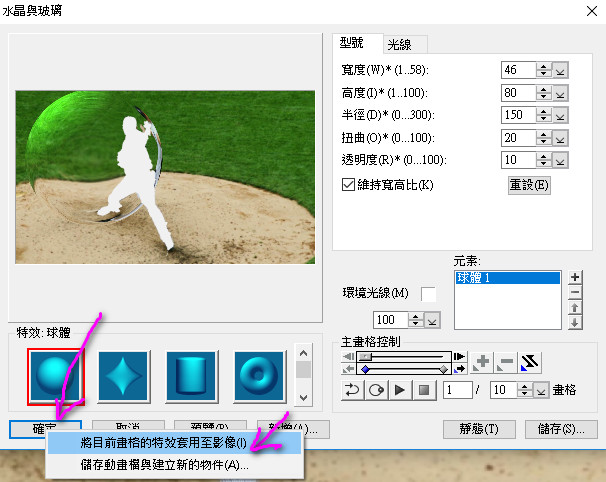Open 扭曲(O) slider dropdown arrow
This screenshot has height=482, width=606.
point(560,138)
